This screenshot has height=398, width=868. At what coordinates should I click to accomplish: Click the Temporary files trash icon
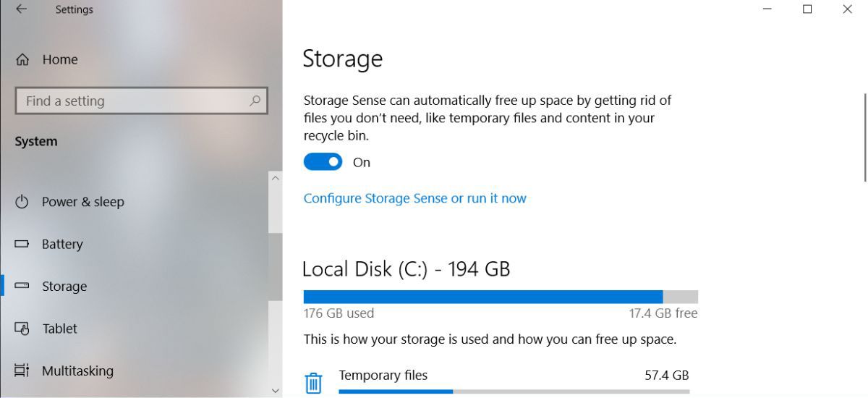(313, 382)
